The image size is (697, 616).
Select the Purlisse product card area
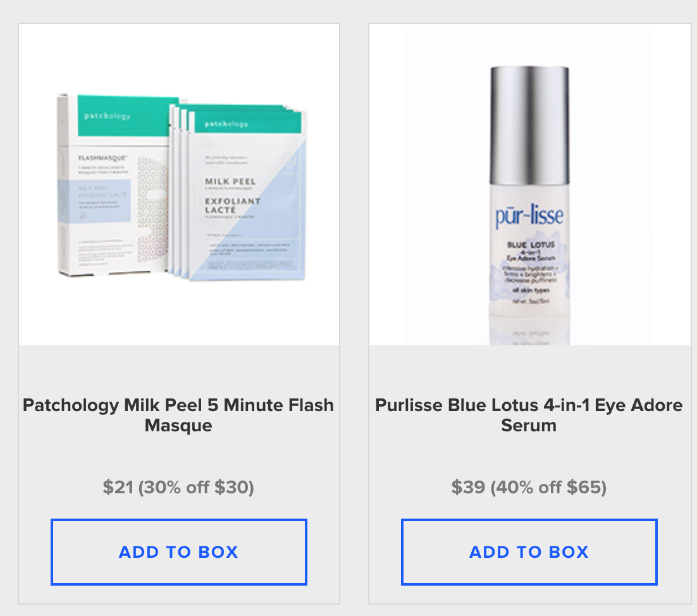click(x=529, y=314)
